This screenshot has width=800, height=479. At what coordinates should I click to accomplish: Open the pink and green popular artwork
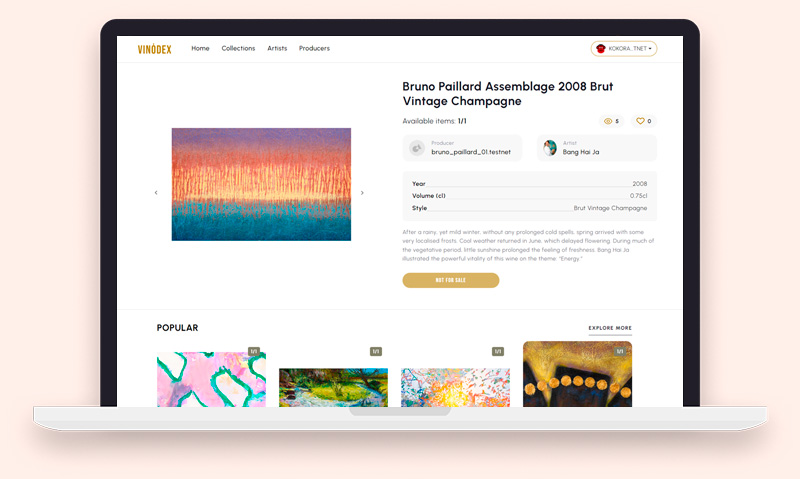pyautogui.click(x=211, y=379)
